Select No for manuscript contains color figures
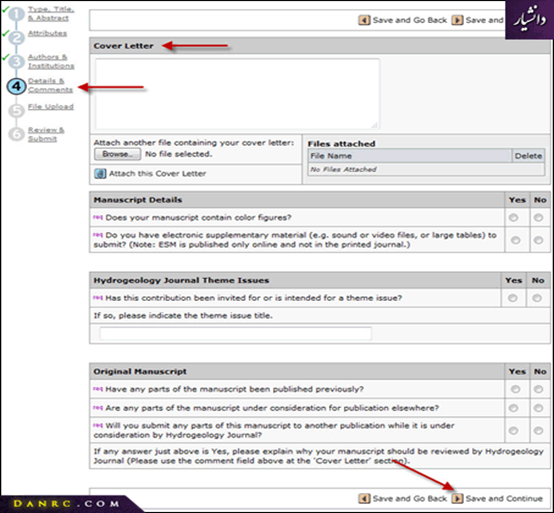 tap(538, 218)
